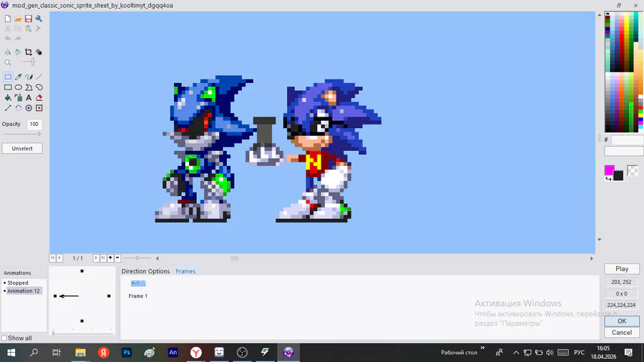Go to the previous frame

pyautogui.click(x=59, y=258)
